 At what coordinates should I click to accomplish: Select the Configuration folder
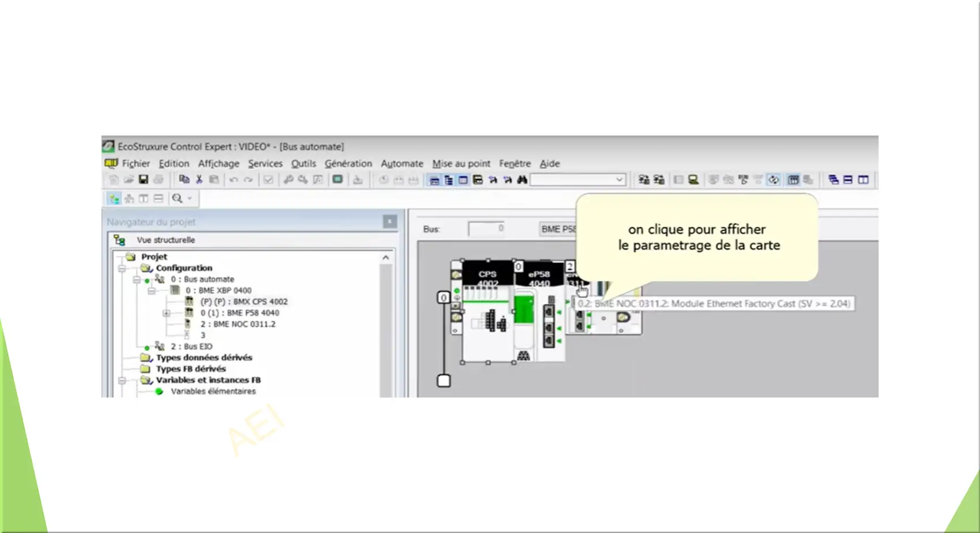(x=184, y=268)
